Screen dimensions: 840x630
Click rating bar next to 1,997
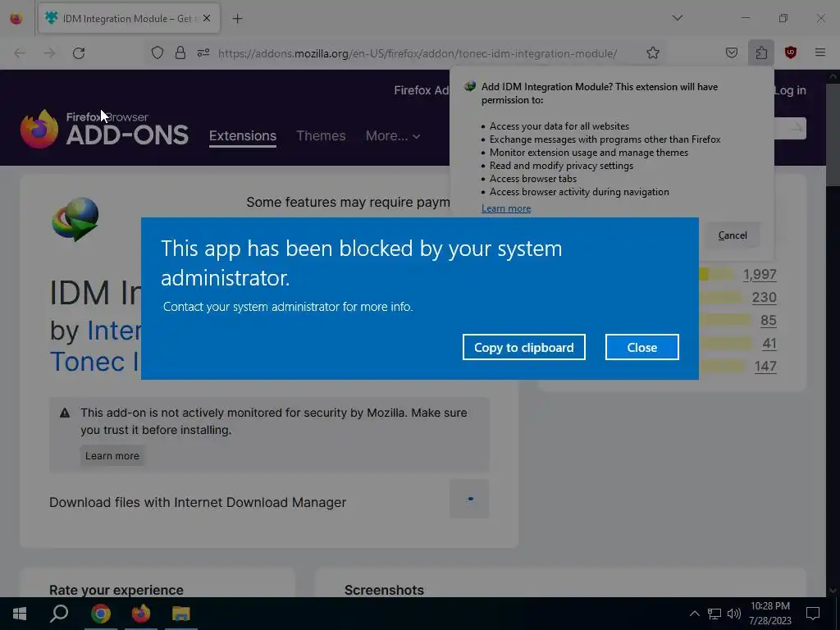click(716, 274)
